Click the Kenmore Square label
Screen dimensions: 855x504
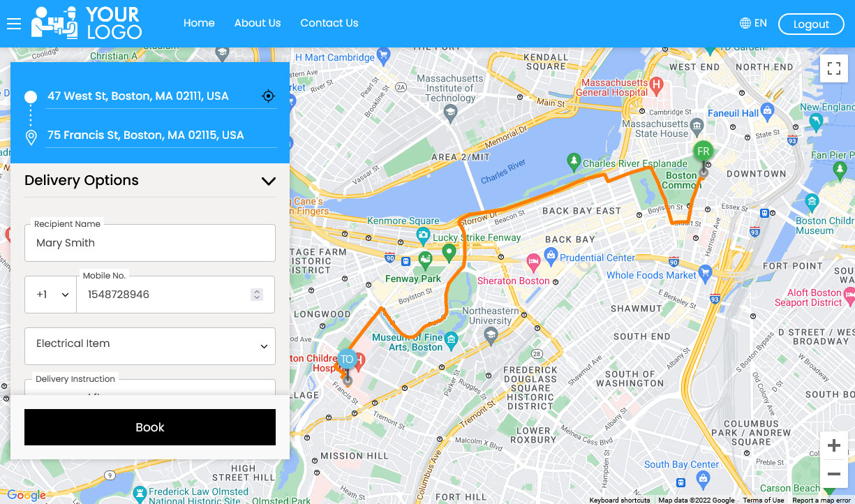click(403, 221)
